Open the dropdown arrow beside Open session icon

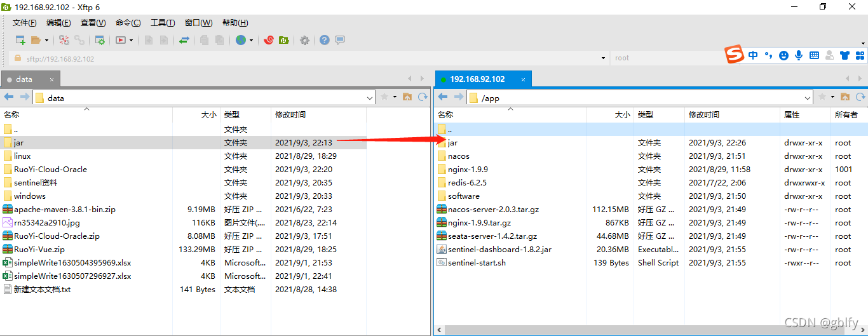pyautogui.click(x=46, y=40)
